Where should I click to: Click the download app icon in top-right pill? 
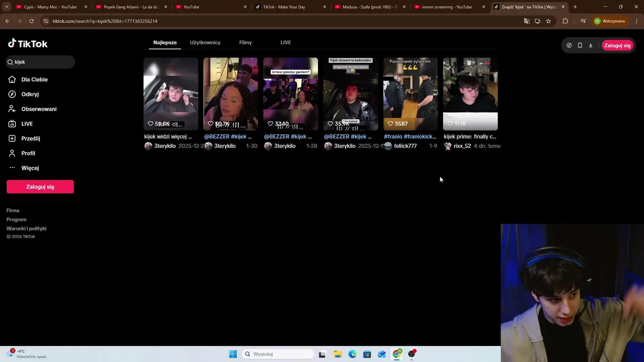click(x=591, y=45)
